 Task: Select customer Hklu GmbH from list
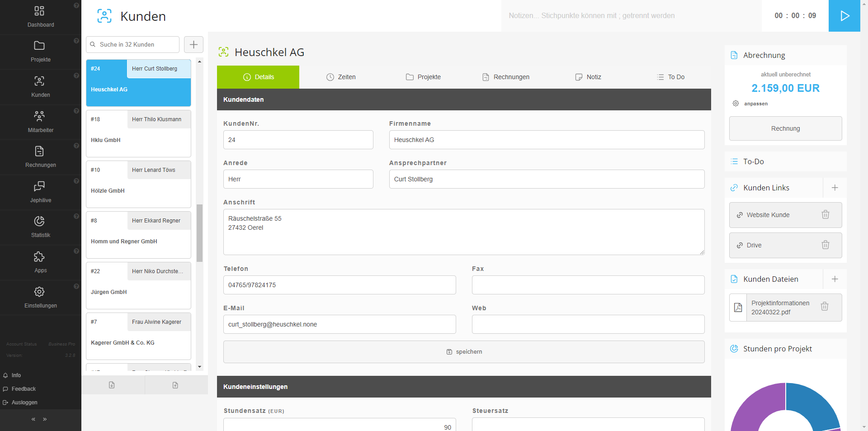click(x=138, y=134)
